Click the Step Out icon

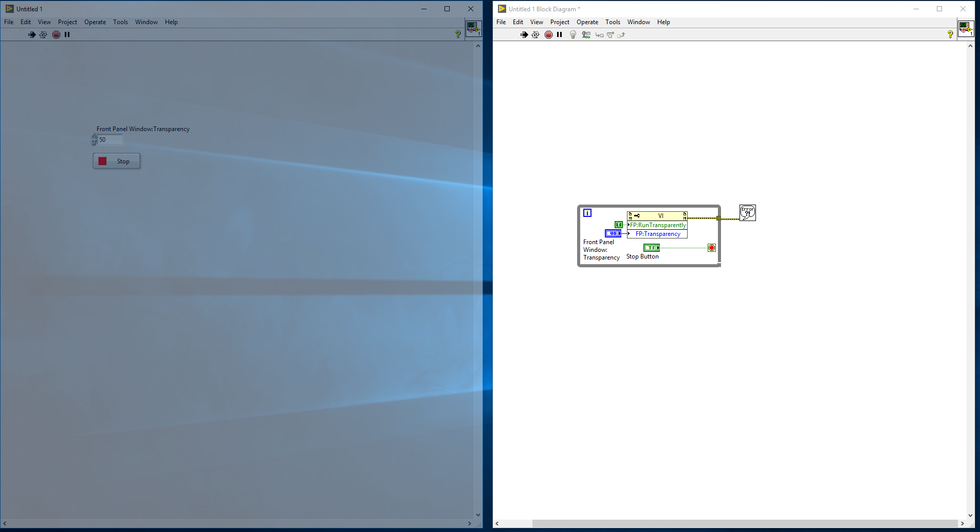point(621,35)
